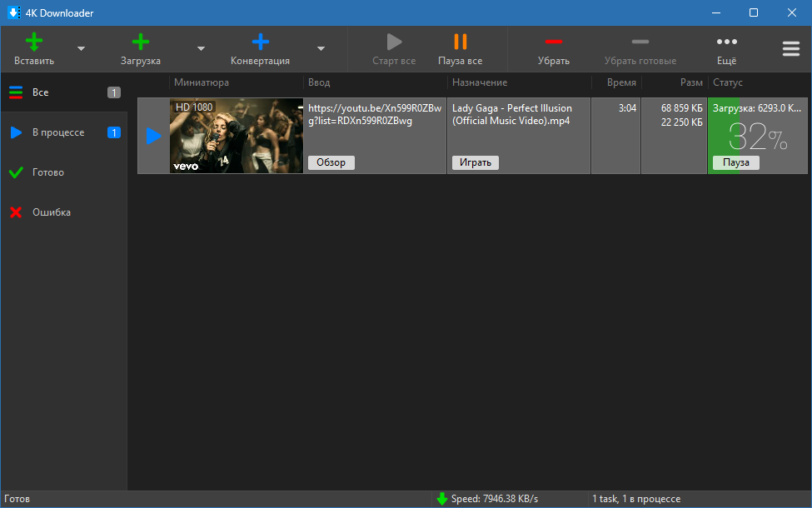Click the Назначение column header
Viewport: 812px width, 508px height.
(480, 82)
